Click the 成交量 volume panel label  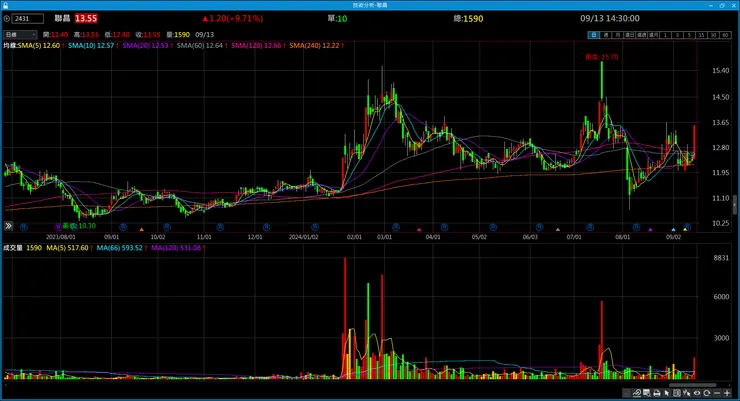click(x=13, y=248)
